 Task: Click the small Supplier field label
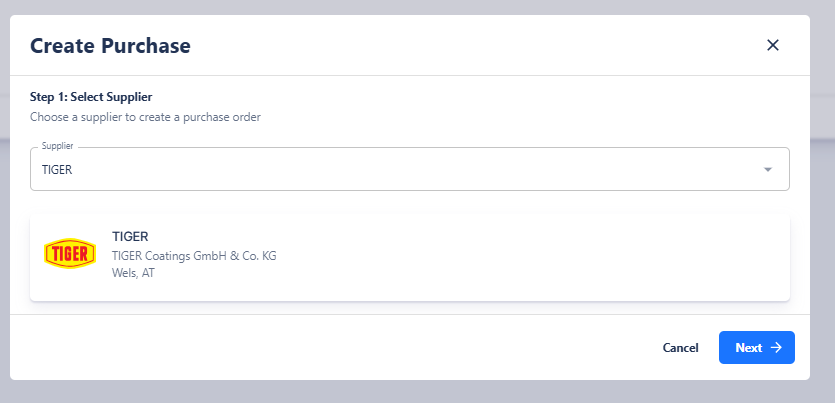(x=58, y=146)
